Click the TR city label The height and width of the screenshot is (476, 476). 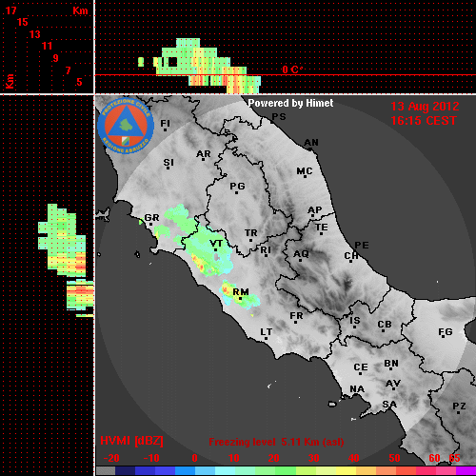coord(251,233)
